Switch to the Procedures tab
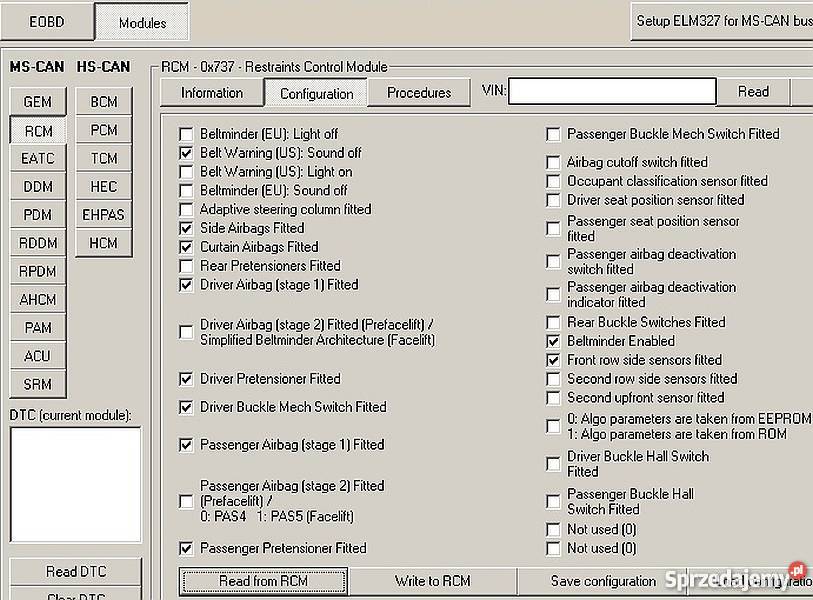Image resolution: width=813 pixels, height=600 pixels. 419,92
